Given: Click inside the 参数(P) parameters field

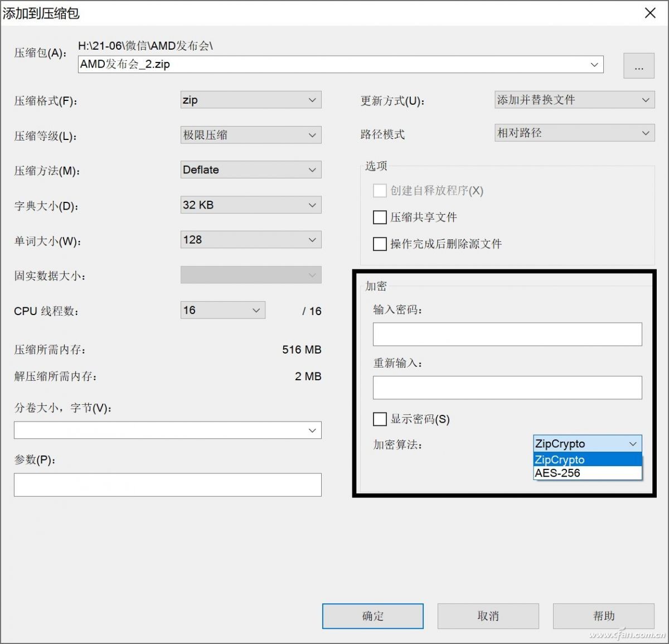Looking at the screenshot, I should 167,485.
